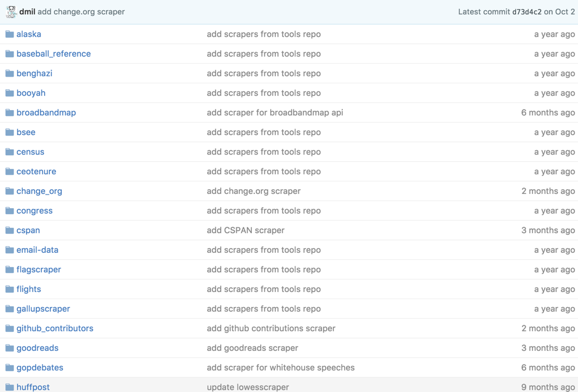Click the census folder icon
Image resolution: width=578 pixels, height=392 pixels.
10,152
